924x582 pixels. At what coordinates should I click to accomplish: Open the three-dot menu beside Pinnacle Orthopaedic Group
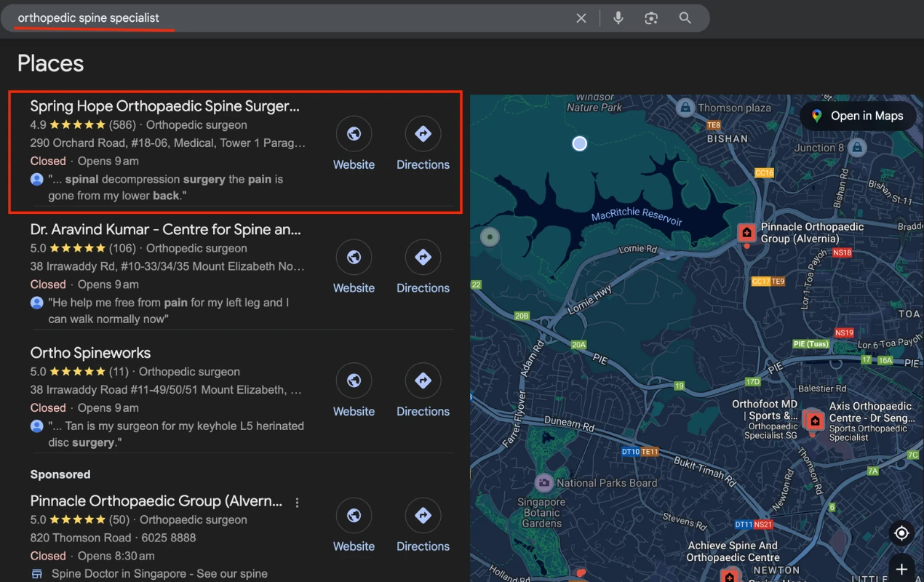click(297, 503)
